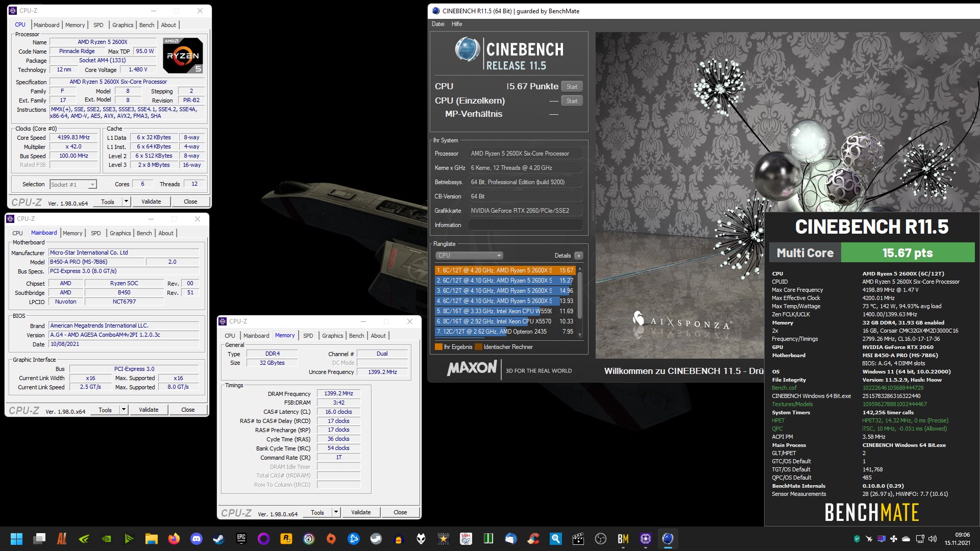Click Tools button in the CPU-Z memory window
Screen dimensions: 980x551
(317, 512)
